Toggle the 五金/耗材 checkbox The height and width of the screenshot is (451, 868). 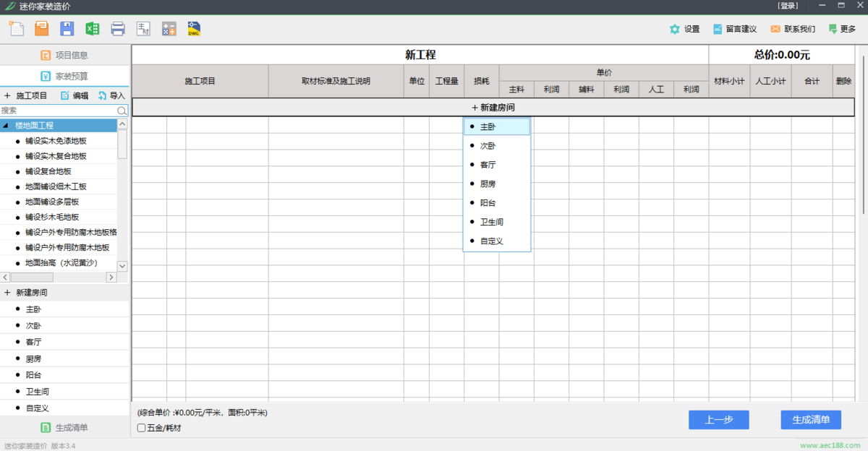tap(141, 428)
